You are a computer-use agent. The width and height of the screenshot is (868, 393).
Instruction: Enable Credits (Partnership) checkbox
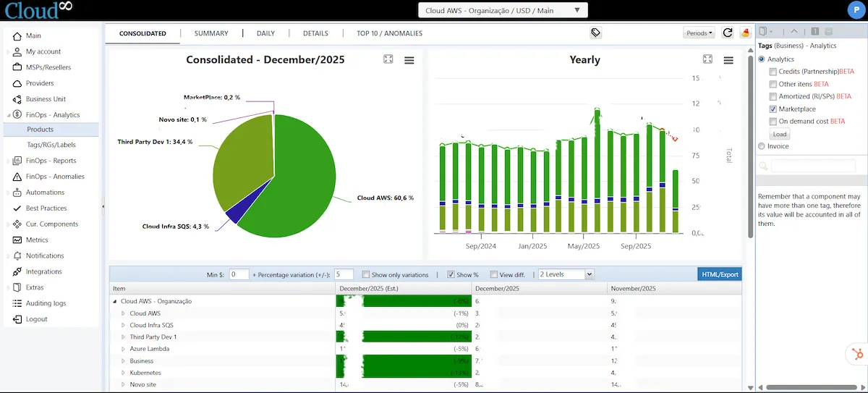coord(773,72)
